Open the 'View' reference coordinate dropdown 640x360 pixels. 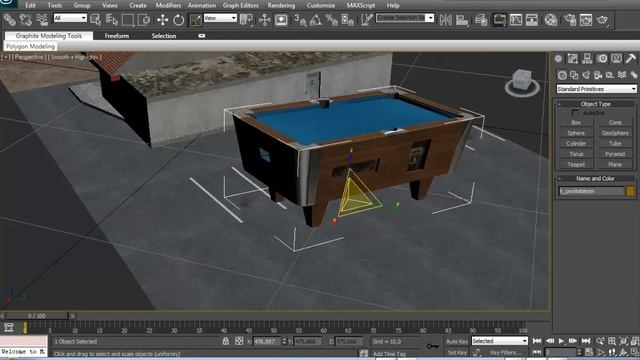click(x=220, y=18)
